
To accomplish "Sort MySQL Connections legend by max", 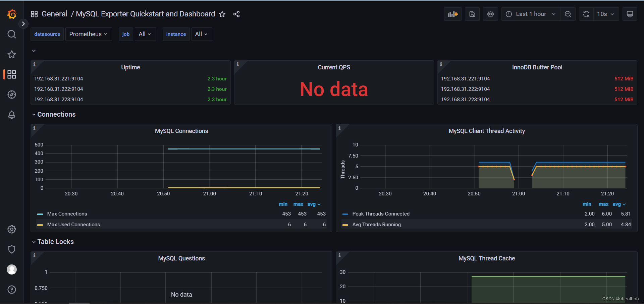I will click(x=298, y=204).
